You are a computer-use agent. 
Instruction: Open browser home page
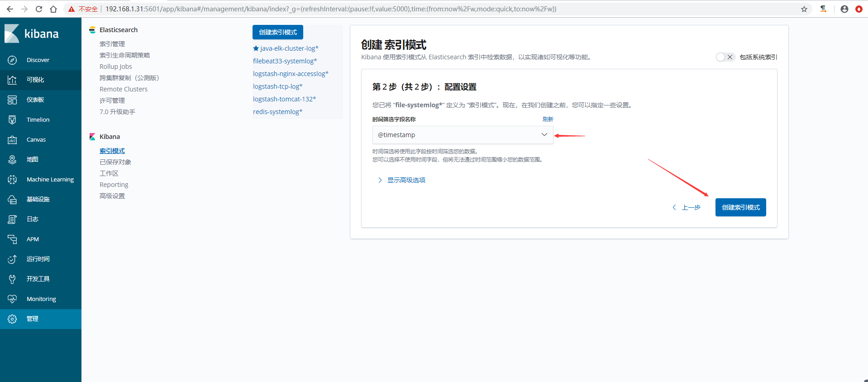tap(53, 9)
